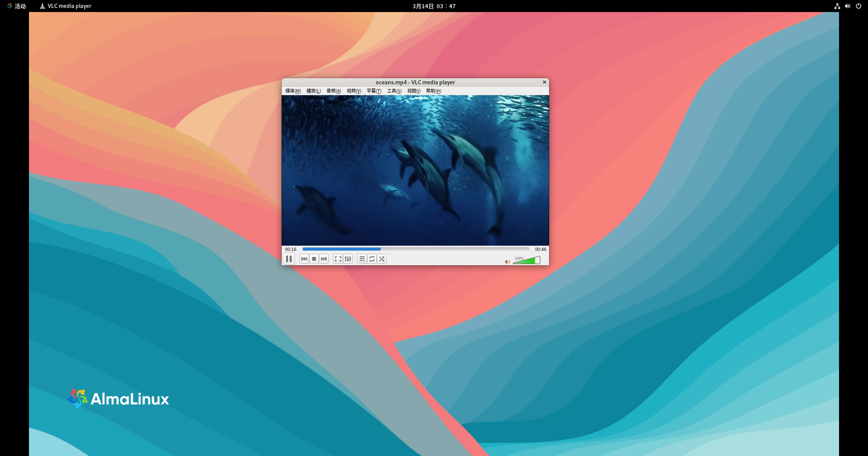Open the 播放(L) playback menu

313,91
